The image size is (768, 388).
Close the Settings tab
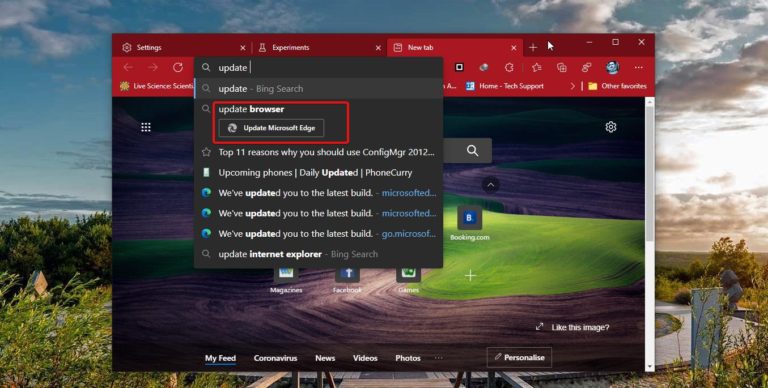242,48
